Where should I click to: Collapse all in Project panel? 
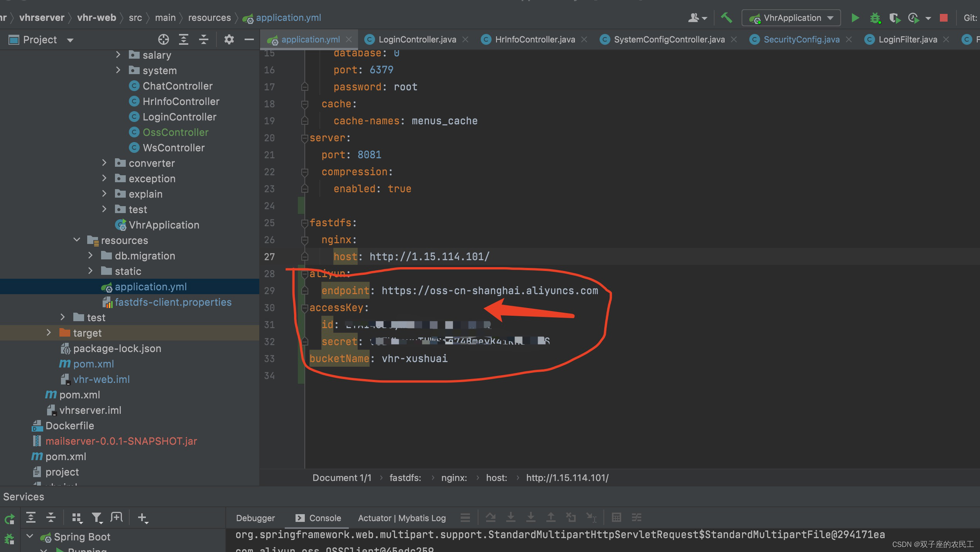[x=204, y=39]
